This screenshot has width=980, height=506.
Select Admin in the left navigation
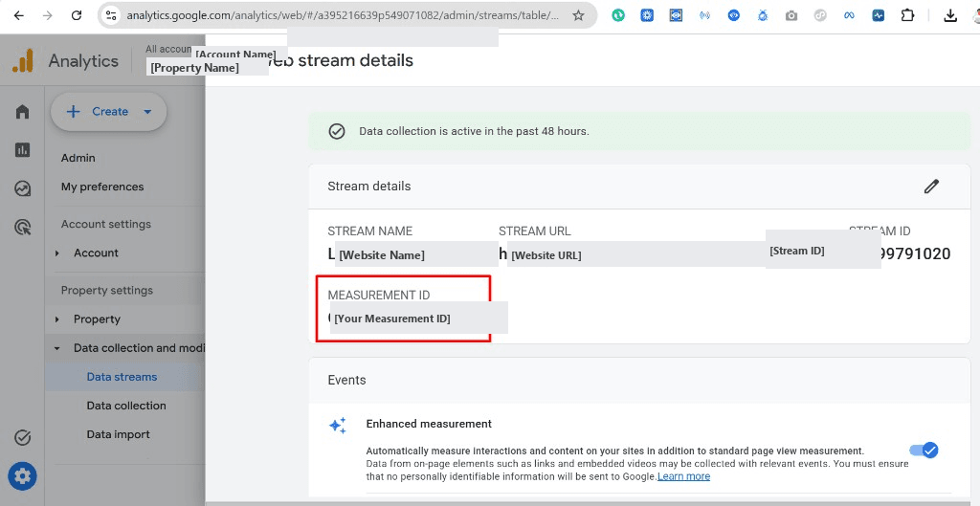[78, 158]
